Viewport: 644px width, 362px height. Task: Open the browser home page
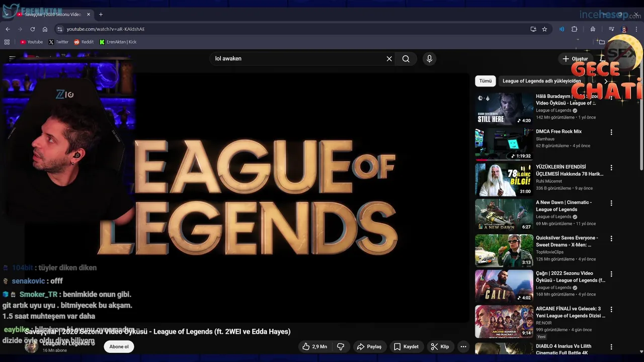tap(45, 29)
